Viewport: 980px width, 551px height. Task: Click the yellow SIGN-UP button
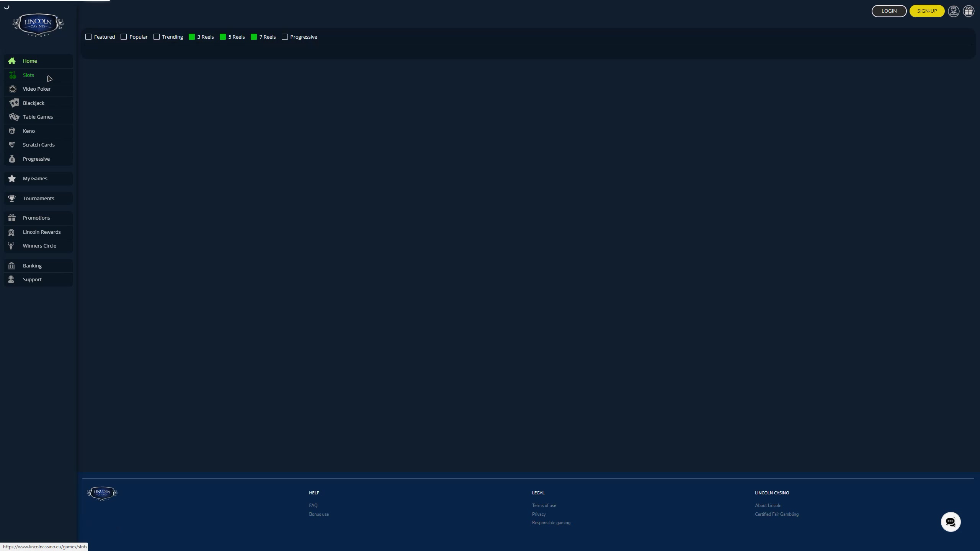(x=927, y=11)
